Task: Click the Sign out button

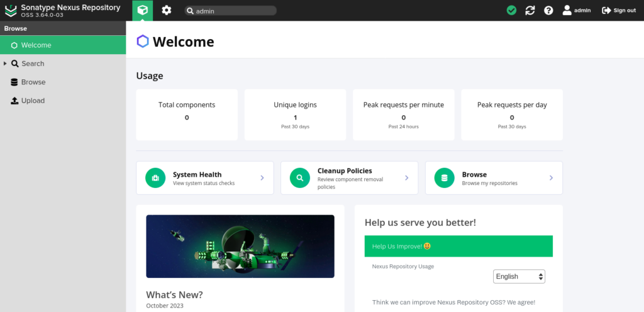Action: click(619, 10)
